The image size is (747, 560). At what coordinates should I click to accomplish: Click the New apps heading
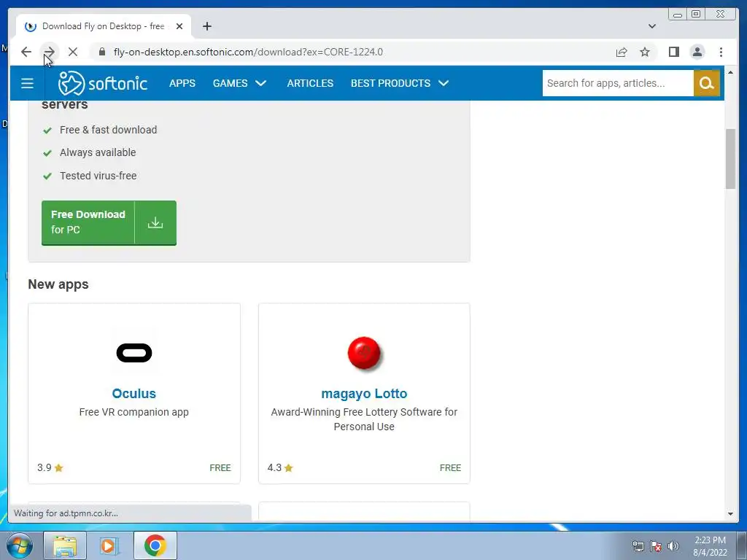click(x=58, y=284)
